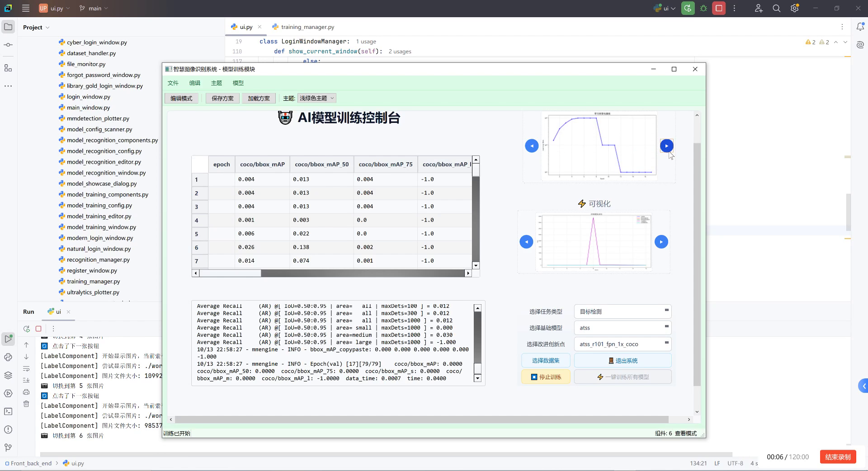Open the main branch dropdown
868x471 pixels.
click(94, 8)
